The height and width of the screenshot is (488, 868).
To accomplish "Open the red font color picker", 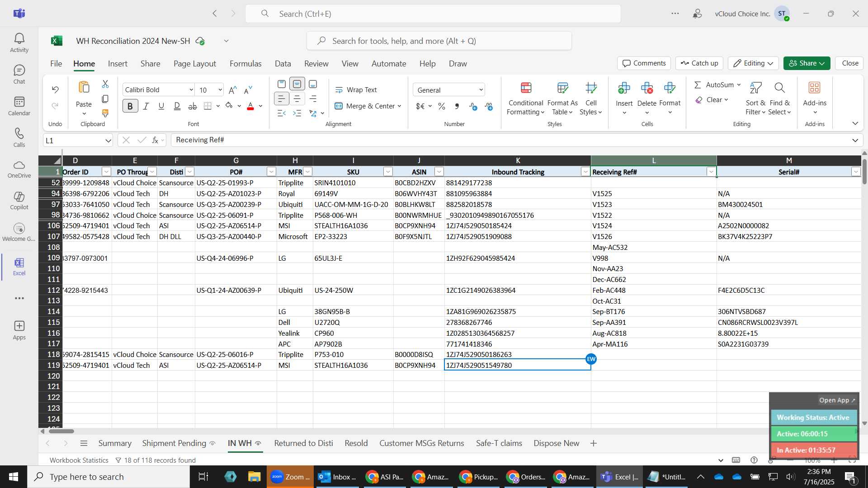I will pos(250,106).
